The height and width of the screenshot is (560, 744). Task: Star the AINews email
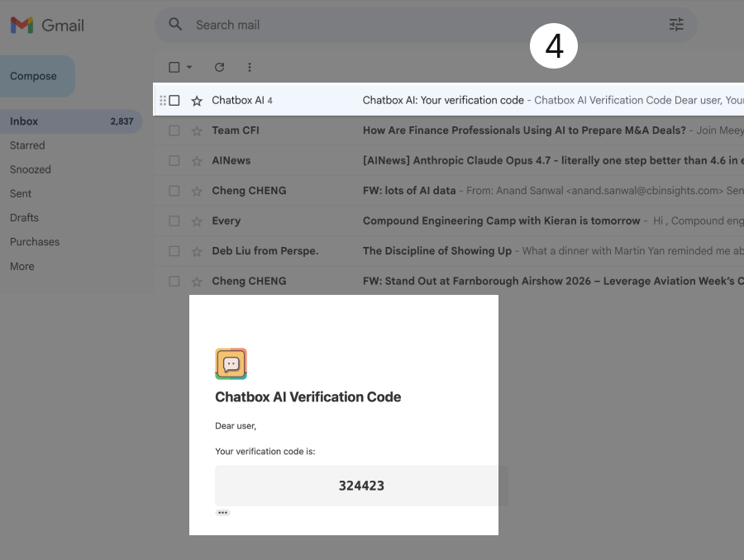pos(197,161)
